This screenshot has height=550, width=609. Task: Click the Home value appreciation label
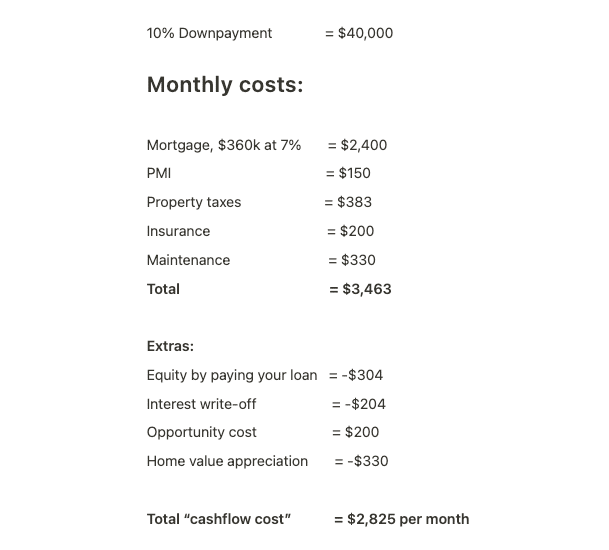coord(227,461)
